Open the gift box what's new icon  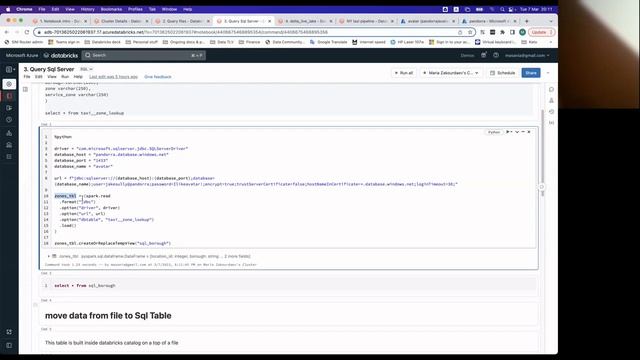484,55
